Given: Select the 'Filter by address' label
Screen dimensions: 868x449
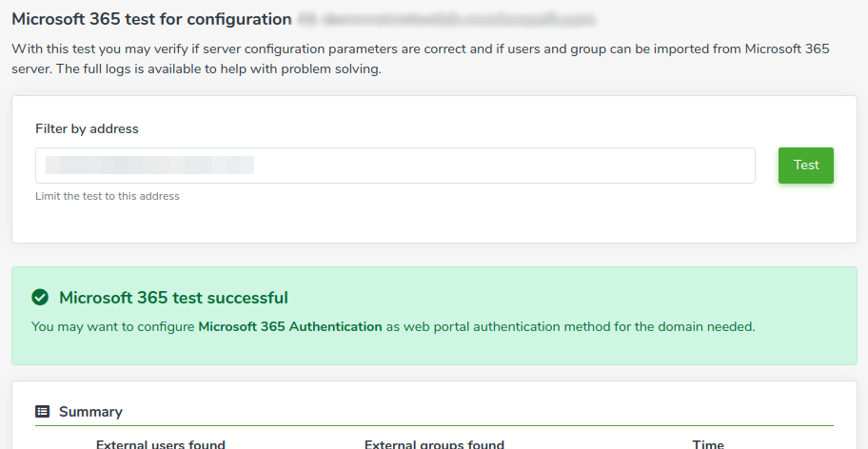Looking at the screenshot, I should tap(87, 128).
